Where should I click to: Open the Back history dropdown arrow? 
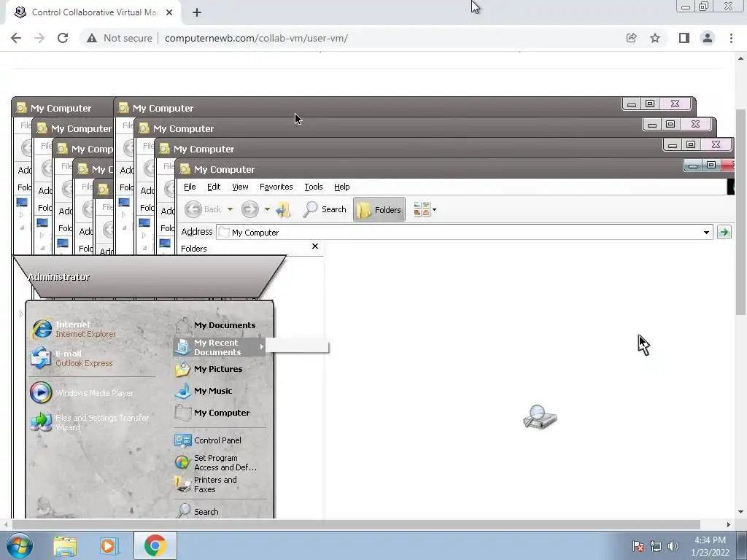click(x=230, y=209)
